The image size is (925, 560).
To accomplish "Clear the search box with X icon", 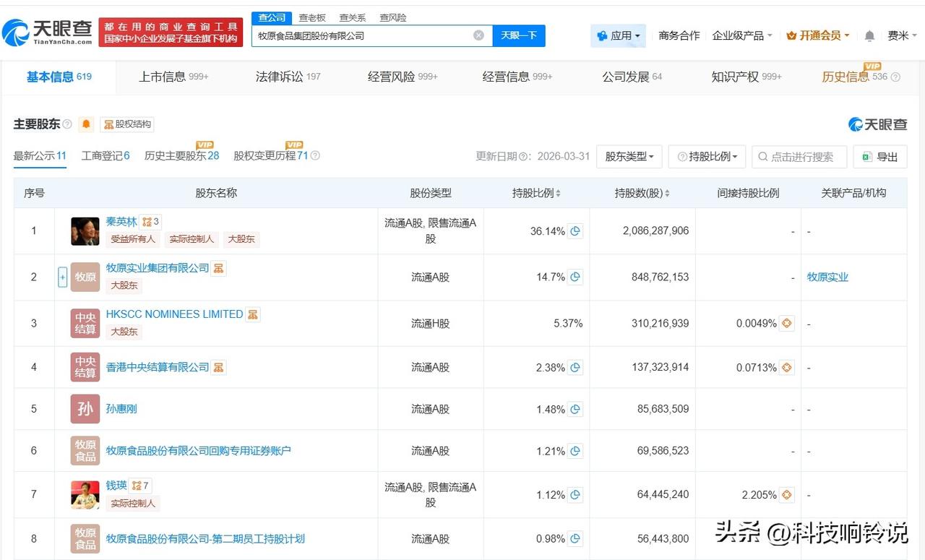I will tap(478, 35).
